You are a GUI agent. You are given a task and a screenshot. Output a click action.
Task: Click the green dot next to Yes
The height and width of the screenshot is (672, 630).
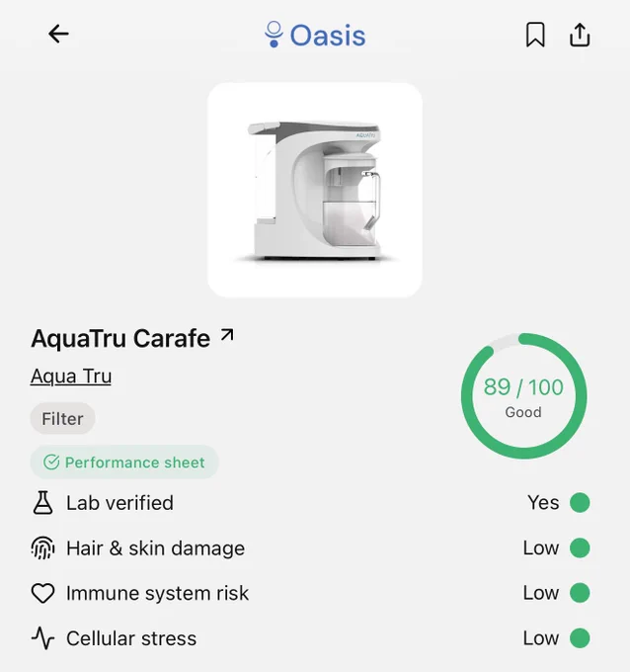pos(580,502)
